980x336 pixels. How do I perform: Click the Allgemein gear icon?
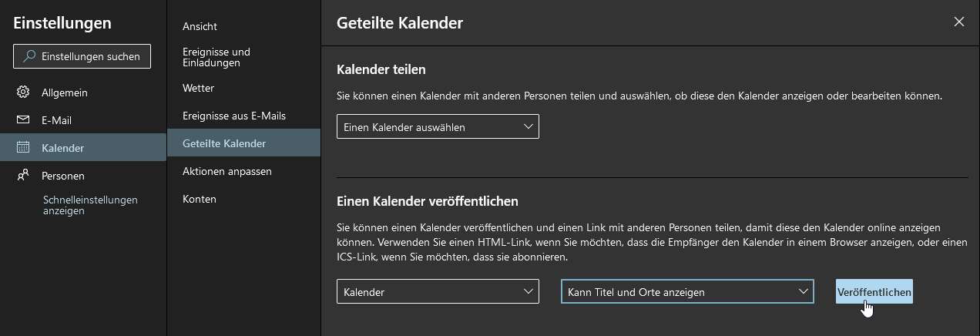tap(23, 92)
